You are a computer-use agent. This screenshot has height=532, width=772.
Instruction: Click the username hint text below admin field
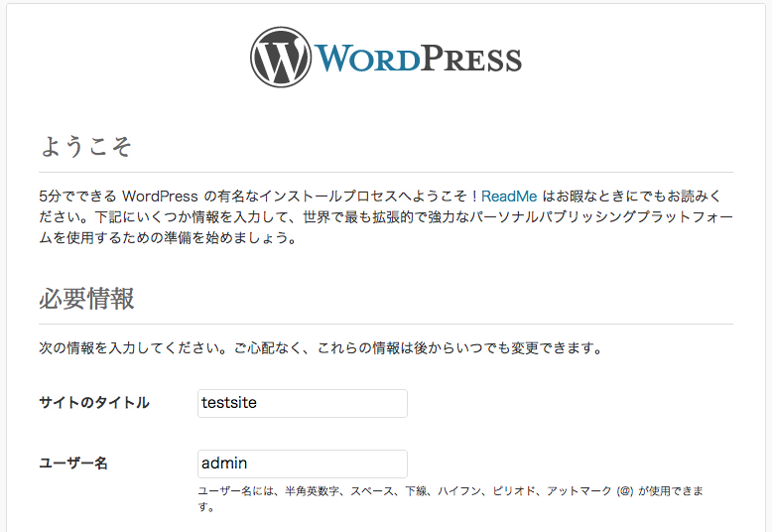point(450,498)
